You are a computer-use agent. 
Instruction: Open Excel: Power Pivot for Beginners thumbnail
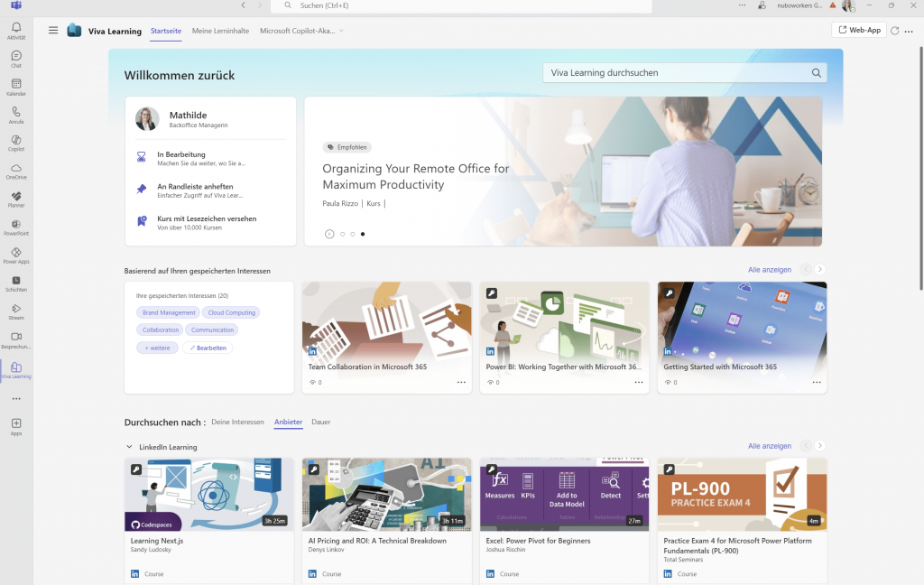click(565, 494)
